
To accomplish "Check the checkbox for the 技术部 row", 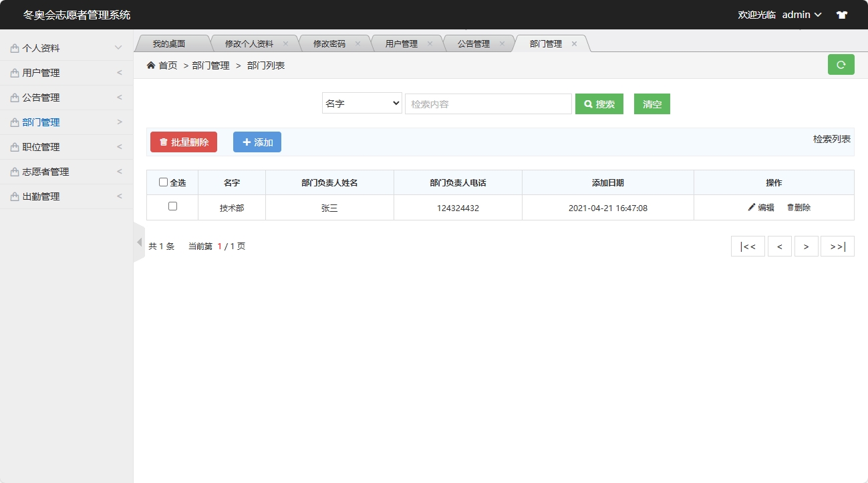I will tap(172, 207).
